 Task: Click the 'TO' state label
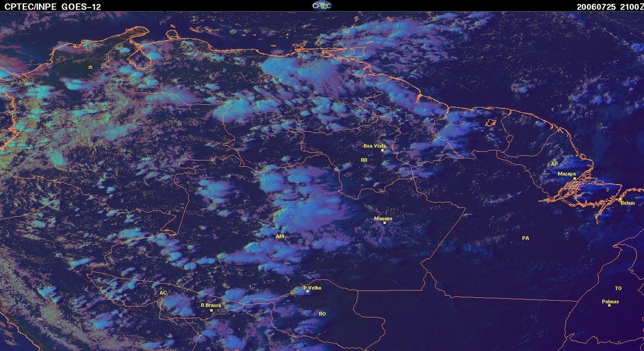(x=618, y=288)
